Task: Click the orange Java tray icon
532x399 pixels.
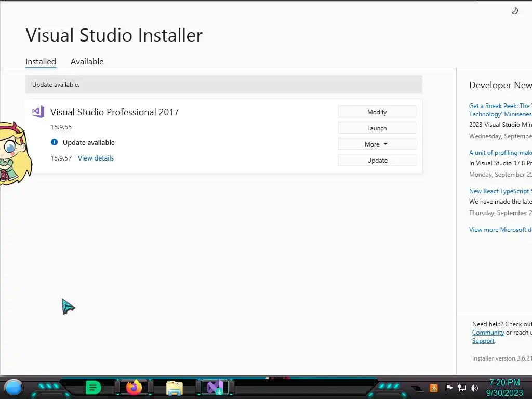Action: (434, 388)
